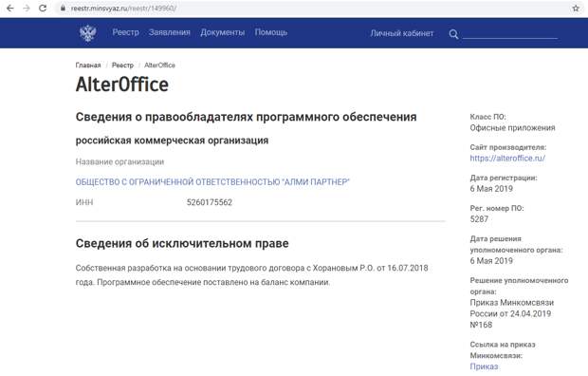Go back using browser back arrow
The image size is (588, 376).
10,8
